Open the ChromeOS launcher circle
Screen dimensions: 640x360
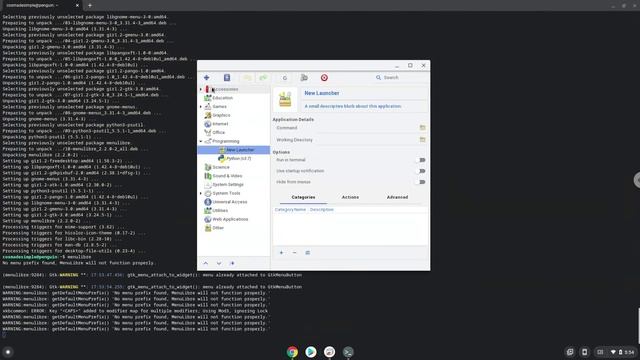pyautogui.click(x=8, y=352)
